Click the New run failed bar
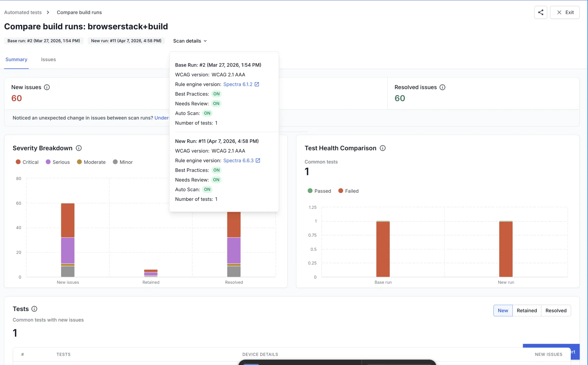Viewport: 588px width, 365px height. click(x=506, y=249)
